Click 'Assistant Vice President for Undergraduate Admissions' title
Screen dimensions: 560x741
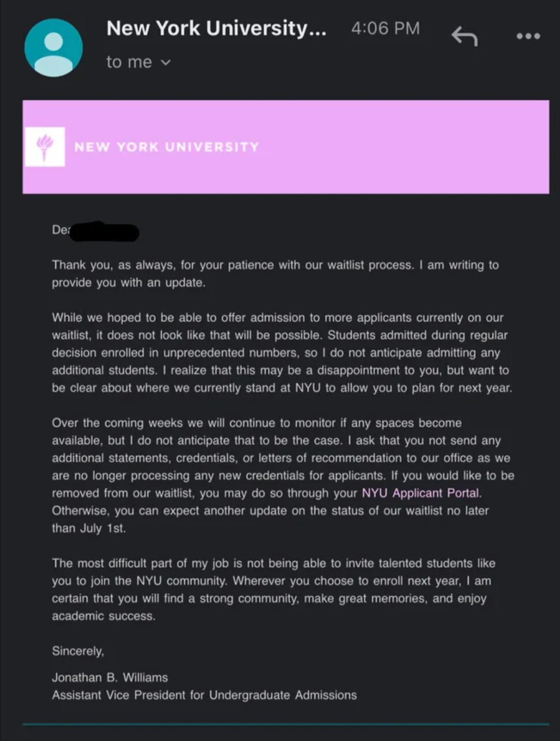204,695
